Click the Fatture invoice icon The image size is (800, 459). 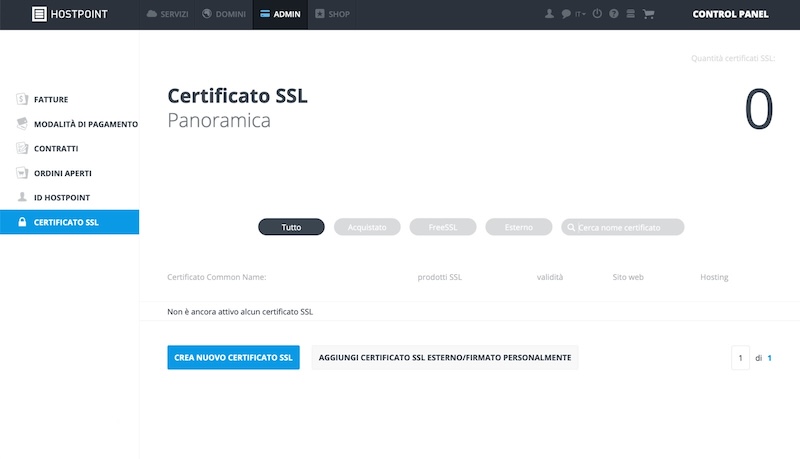[x=21, y=99]
